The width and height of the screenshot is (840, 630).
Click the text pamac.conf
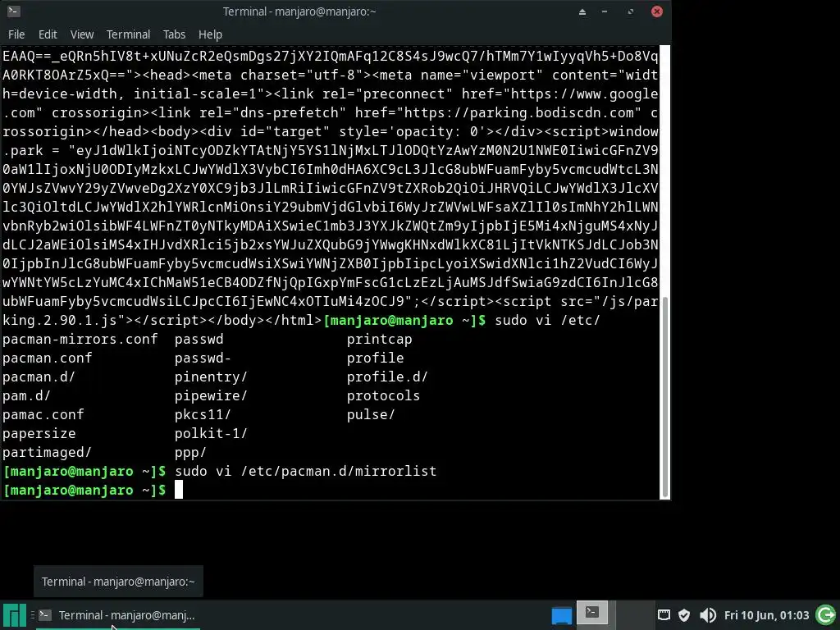43,414
